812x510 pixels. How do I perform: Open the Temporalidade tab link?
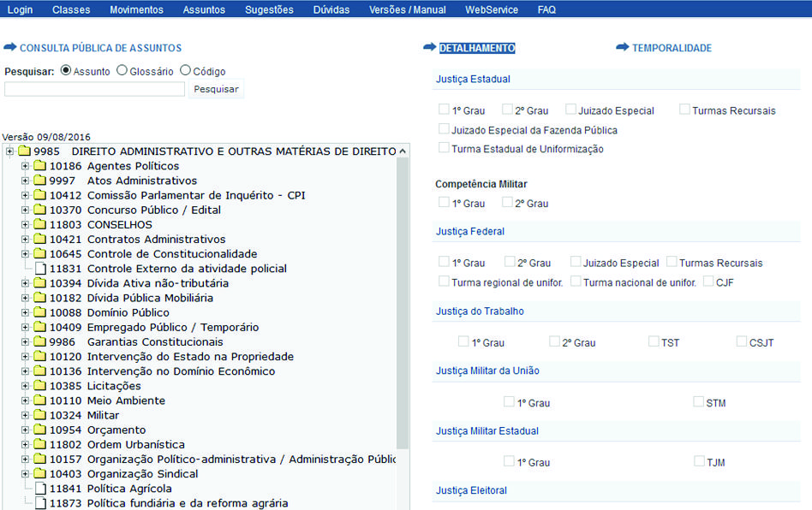click(672, 48)
